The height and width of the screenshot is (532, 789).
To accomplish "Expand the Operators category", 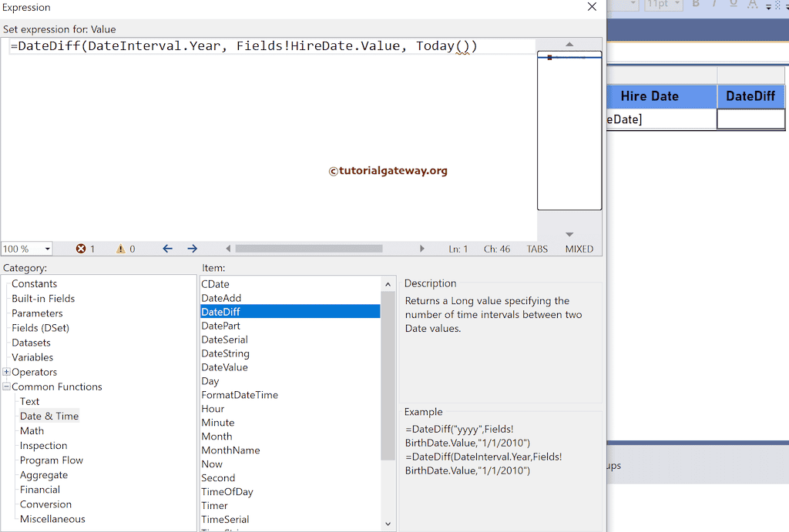I will (x=6, y=372).
